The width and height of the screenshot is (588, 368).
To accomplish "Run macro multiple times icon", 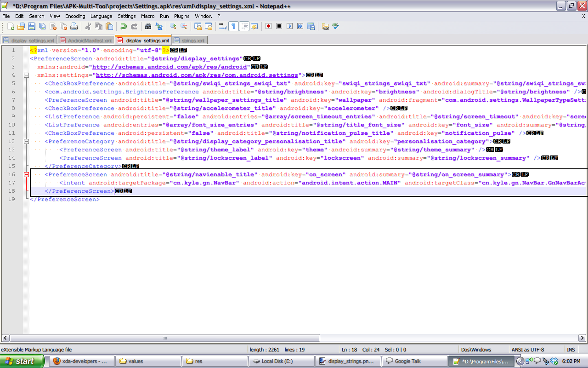I will pos(300,26).
